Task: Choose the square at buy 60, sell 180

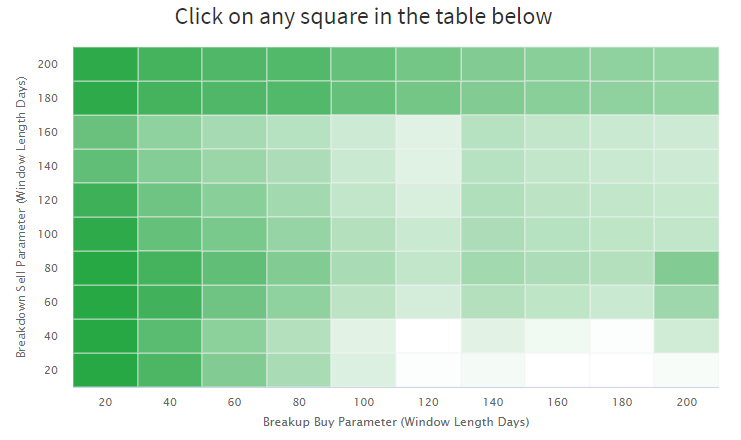Action: pyautogui.click(x=234, y=98)
